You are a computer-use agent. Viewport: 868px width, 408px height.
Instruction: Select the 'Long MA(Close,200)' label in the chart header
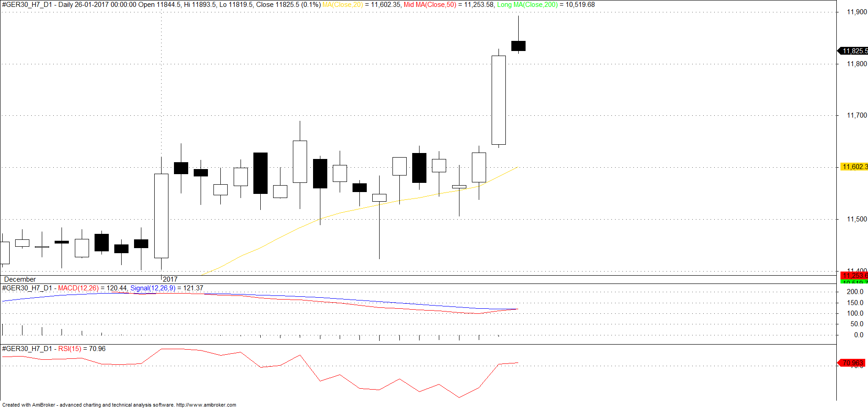[x=527, y=5]
